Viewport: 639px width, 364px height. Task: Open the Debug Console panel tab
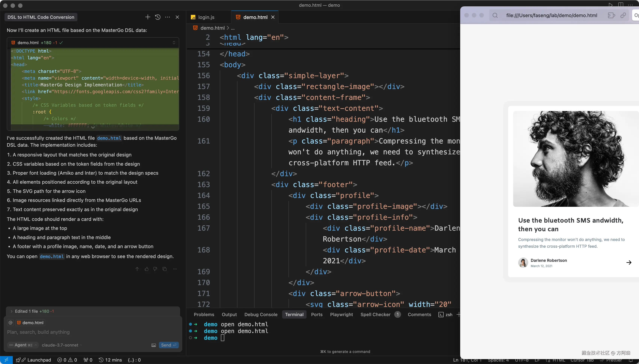coord(261,314)
